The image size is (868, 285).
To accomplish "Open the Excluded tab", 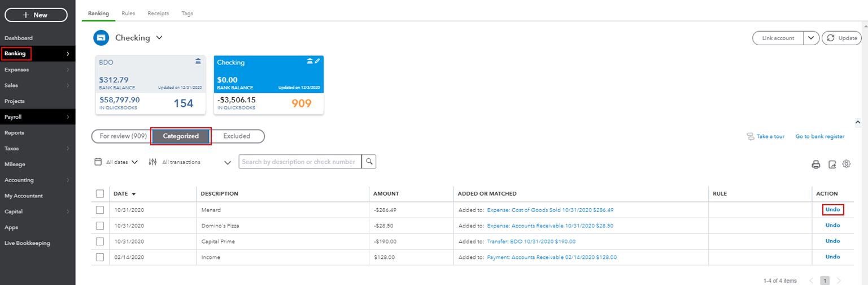I will 237,136.
